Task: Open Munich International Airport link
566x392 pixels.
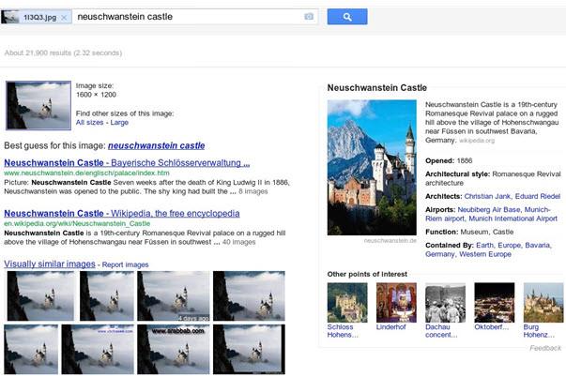Action: coord(512,219)
